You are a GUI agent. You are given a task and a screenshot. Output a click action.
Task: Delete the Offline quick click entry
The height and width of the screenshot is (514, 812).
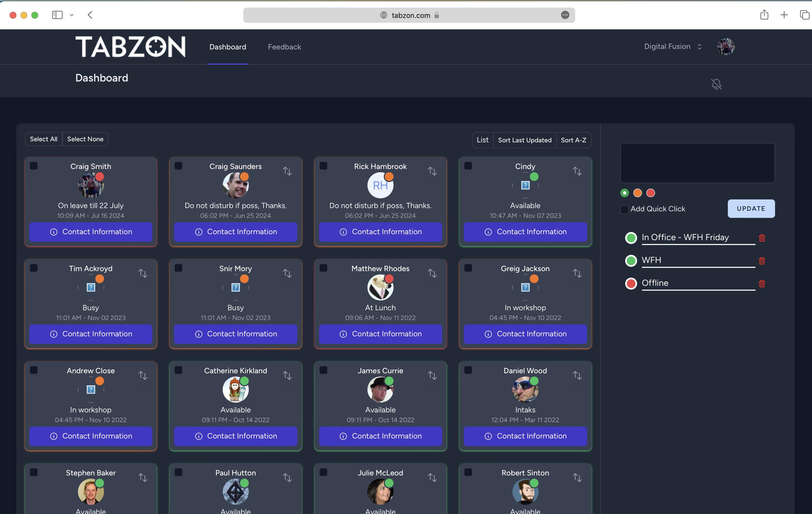(x=762, y=284)
